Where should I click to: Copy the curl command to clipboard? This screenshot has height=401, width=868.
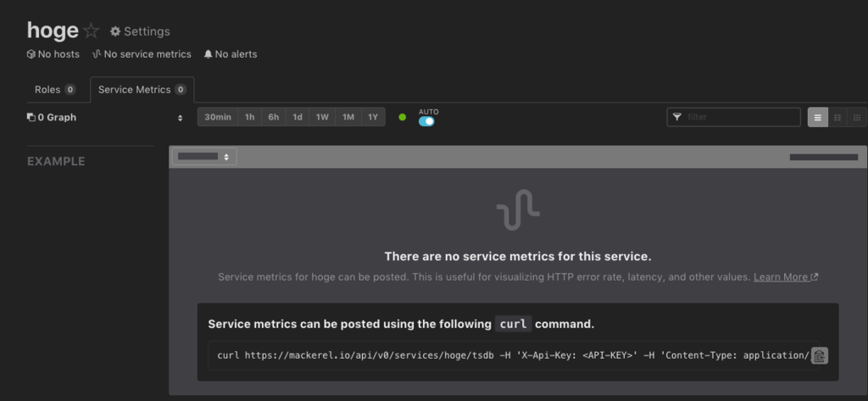(820, 355)
